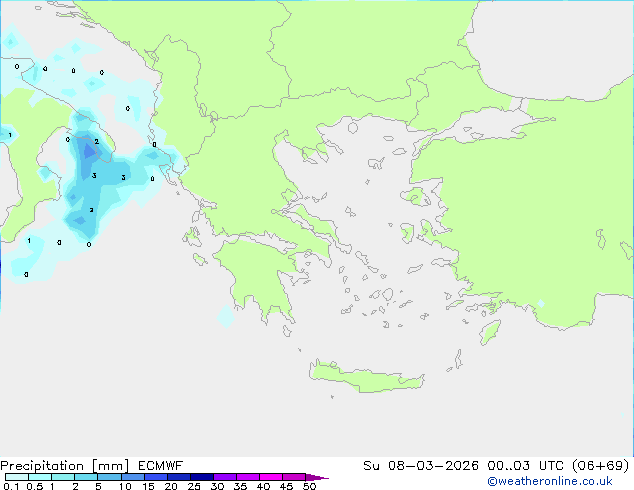Click the 'Precipitation [mm]' title text
The height and width of the screenshot is (490, 634).
click(65, 466)
